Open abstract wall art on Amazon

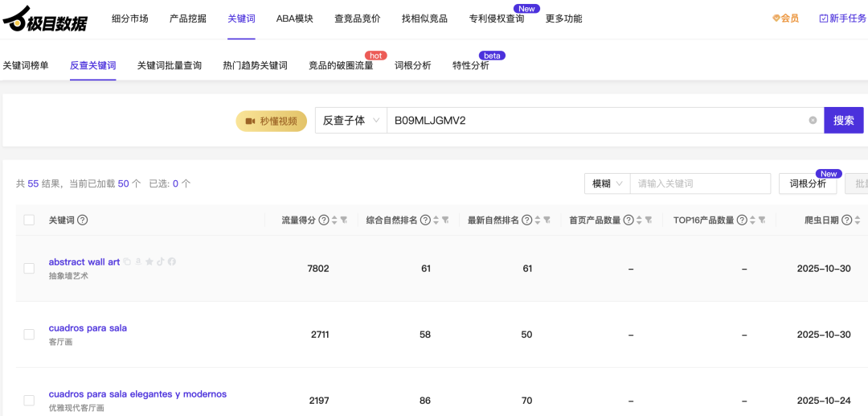[x=138, y=262]
